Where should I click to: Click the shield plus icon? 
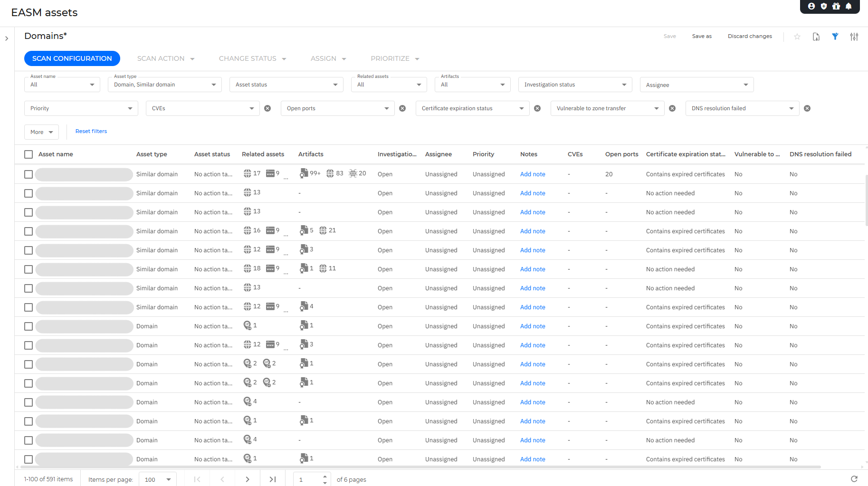tap(824, 6)
